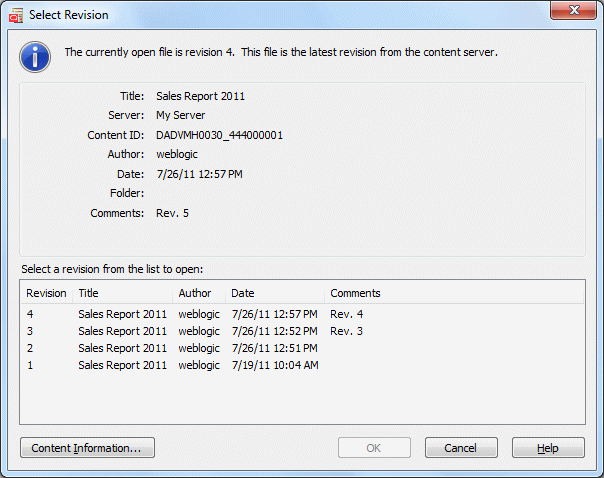Click the My Server value text

(180, 115)
